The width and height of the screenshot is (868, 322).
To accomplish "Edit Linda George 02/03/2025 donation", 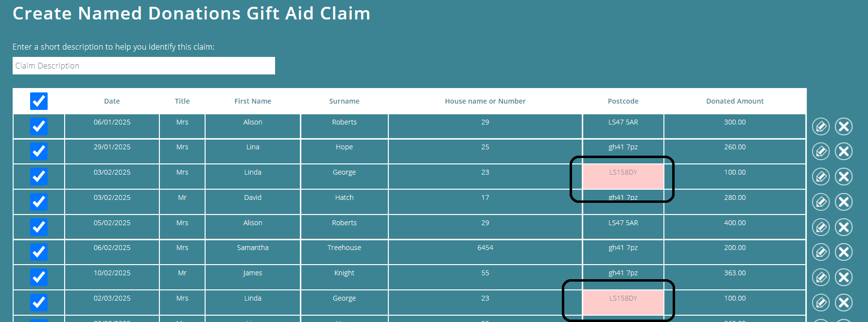I will (x=821, y=303).
